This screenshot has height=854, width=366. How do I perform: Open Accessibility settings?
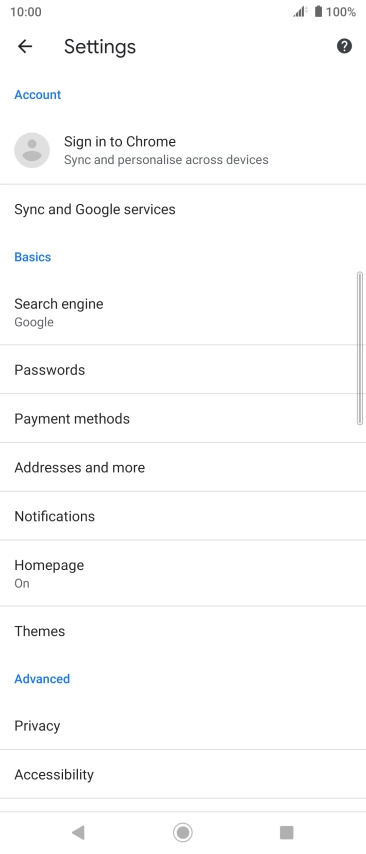pyautogui.click(x=183, y=774)
